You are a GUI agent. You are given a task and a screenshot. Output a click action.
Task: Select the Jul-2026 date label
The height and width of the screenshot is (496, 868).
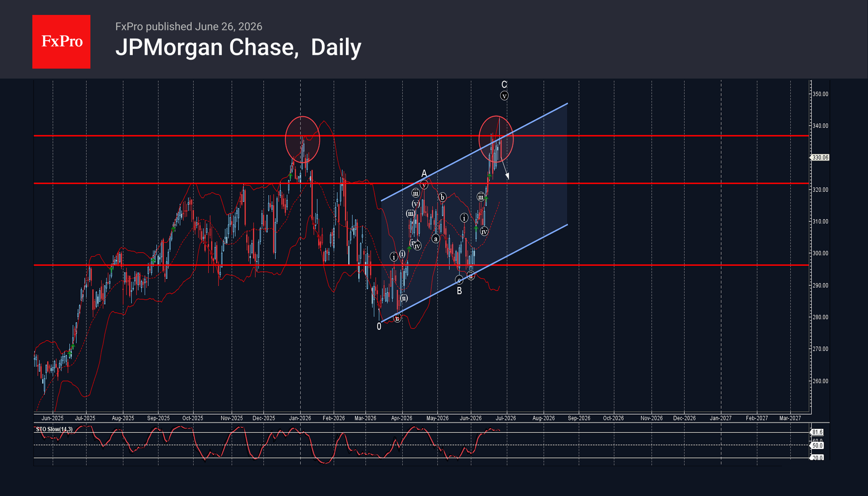tap(506, 418)
